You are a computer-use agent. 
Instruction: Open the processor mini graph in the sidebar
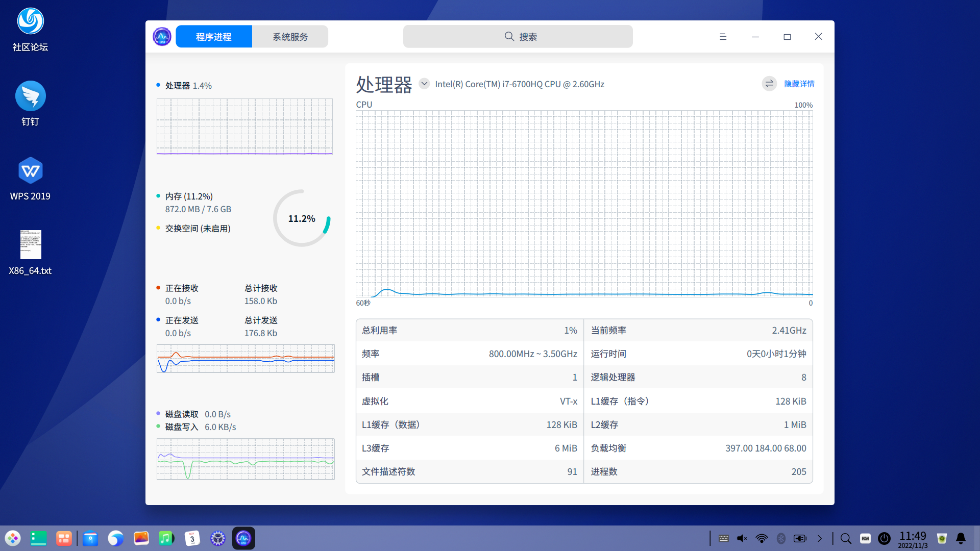[244, 127]
